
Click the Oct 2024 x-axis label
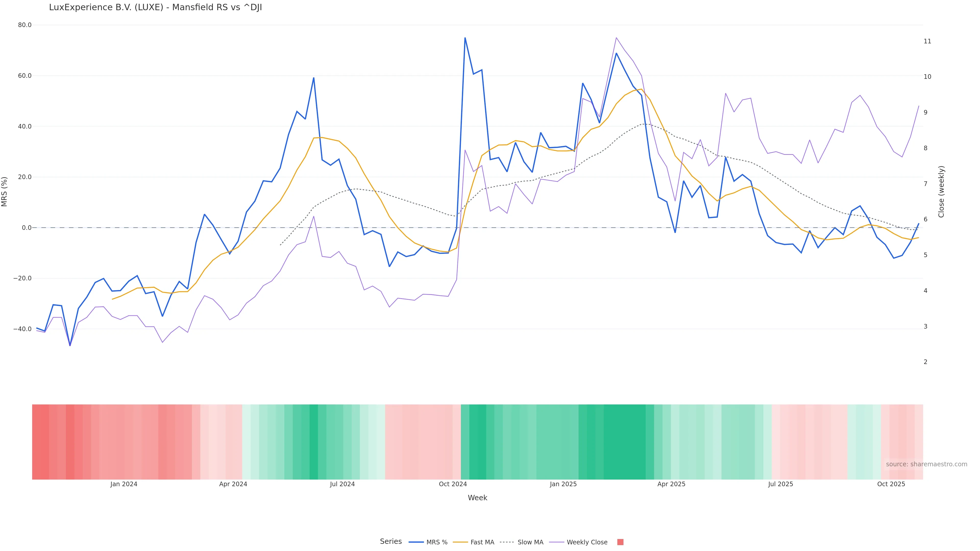point(453,484)
